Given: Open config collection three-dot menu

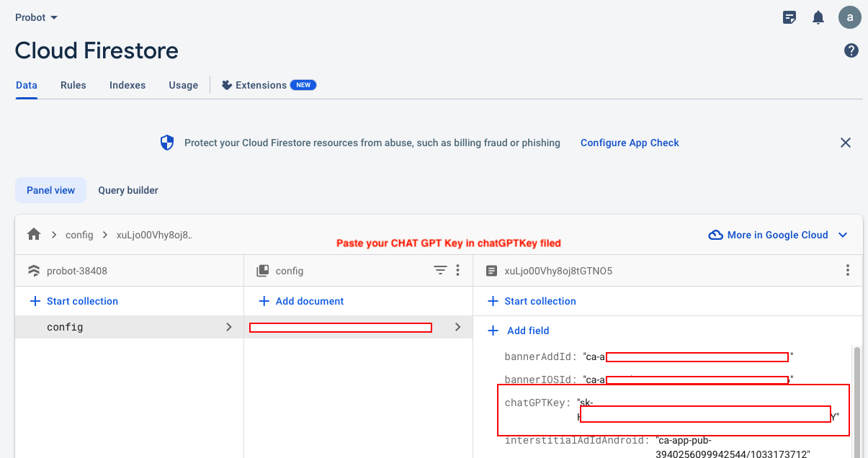Looking at the screenshot, I should click(x=457, y=271).
